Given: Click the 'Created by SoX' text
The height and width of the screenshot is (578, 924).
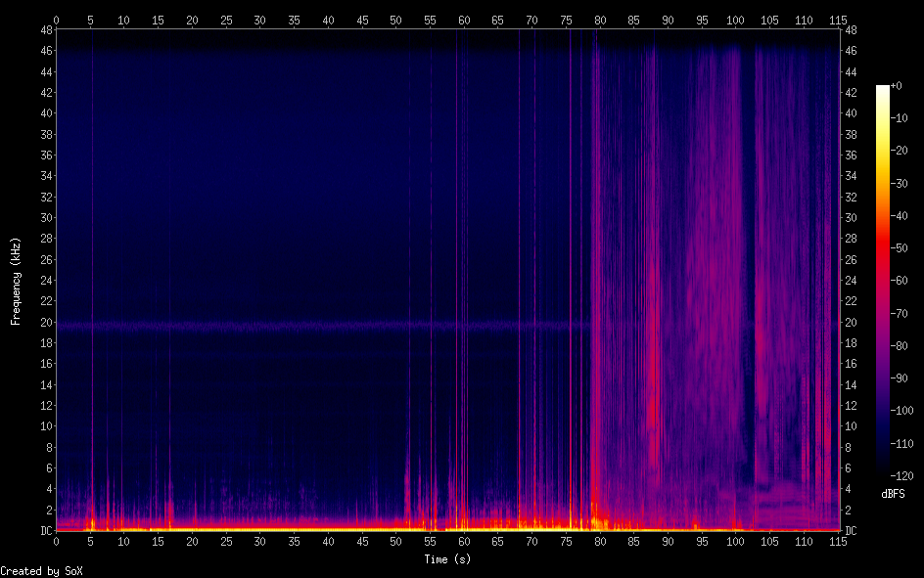Looking at the screenshot, I should (41, 570).
